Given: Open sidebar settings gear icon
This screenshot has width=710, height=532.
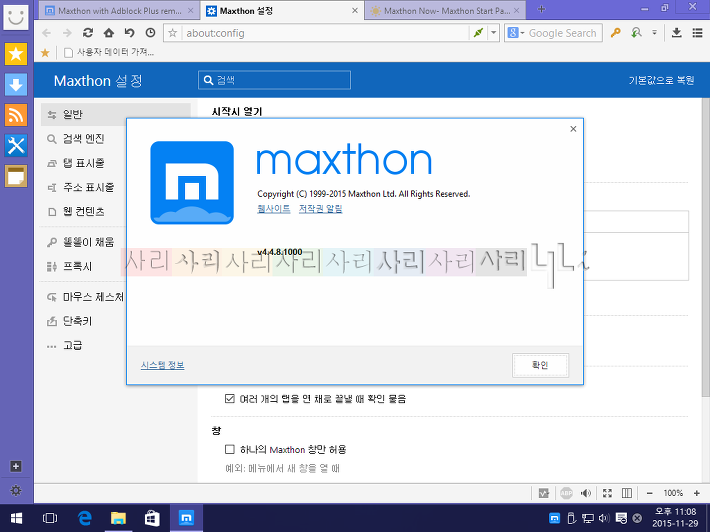Looking at the screenshot, I should pos(16,490).
